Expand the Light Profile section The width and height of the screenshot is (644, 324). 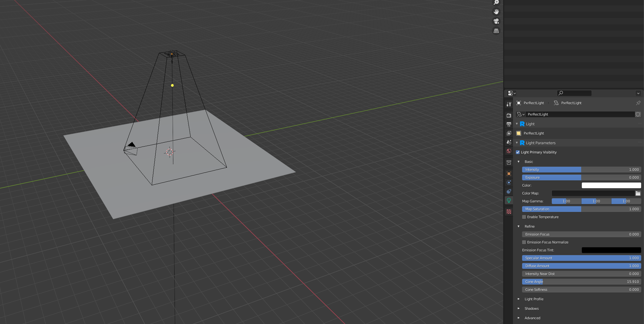519,299
